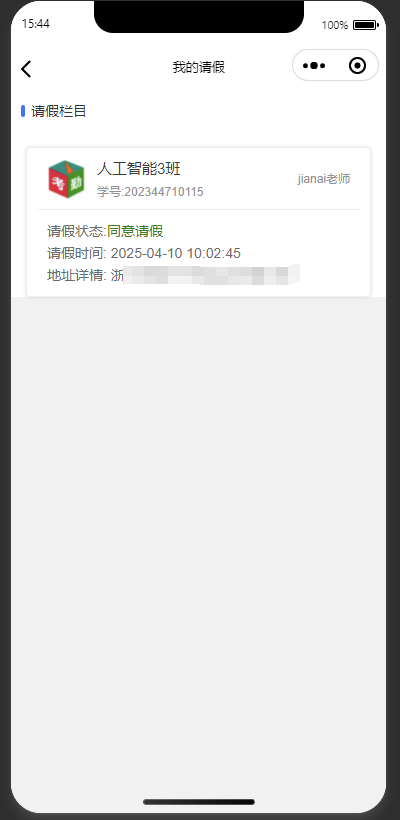Tap the 15:44 clock in status bar
The height and width of the screenshot is (820, 400).
pyautogui.click(x=36, y=24)
